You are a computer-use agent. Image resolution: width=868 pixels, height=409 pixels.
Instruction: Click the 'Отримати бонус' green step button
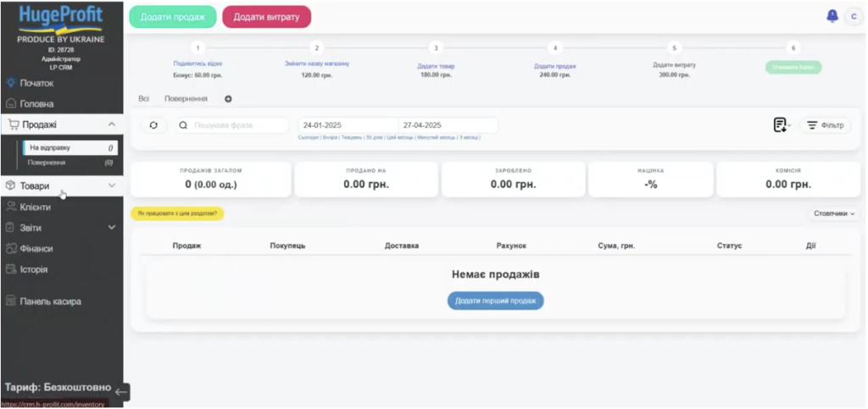click(793, 67)
